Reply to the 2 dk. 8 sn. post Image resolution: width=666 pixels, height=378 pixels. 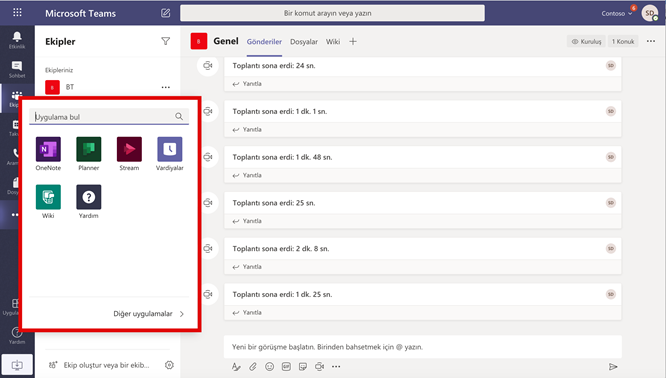click(247, 267)
